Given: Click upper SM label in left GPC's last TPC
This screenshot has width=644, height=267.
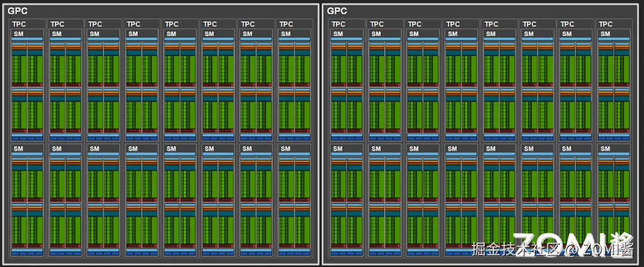Looking at the screenshot, I should tap(286, 34).
